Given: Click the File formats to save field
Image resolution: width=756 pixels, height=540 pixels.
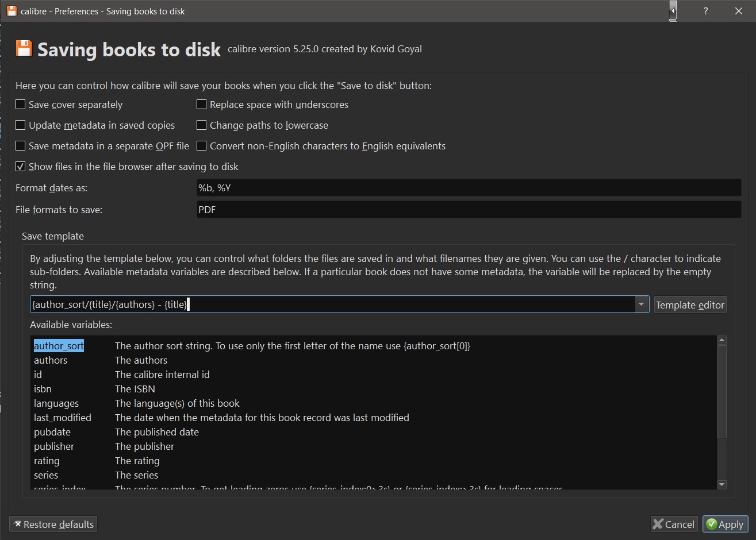Looking at the screenshot, I should point(469,210).
